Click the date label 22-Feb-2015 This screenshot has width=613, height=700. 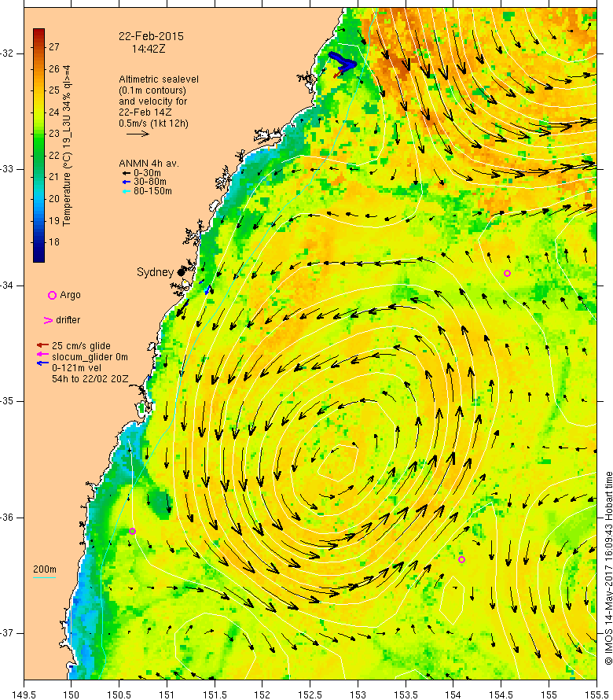point(151,36)
